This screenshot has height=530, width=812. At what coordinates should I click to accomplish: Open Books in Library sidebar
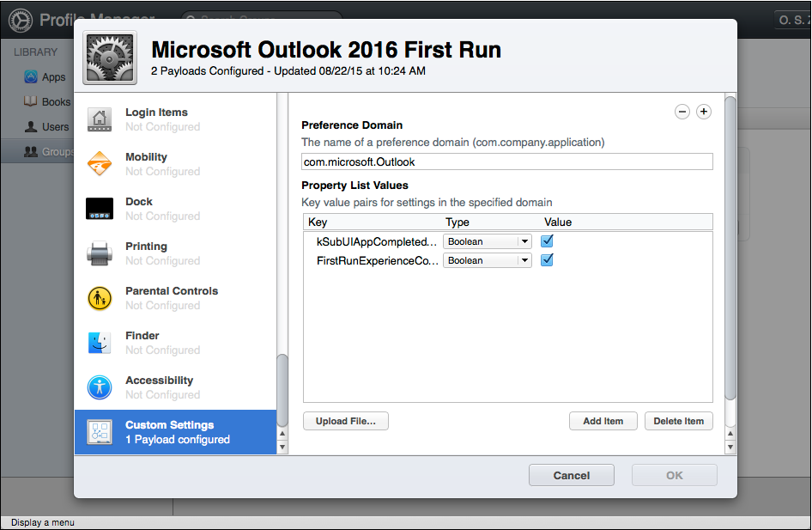pyautogui.click(x=56, y=101)
